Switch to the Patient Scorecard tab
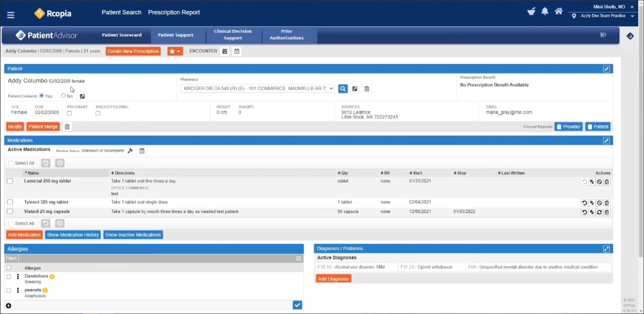 click(x=121, y=35)
